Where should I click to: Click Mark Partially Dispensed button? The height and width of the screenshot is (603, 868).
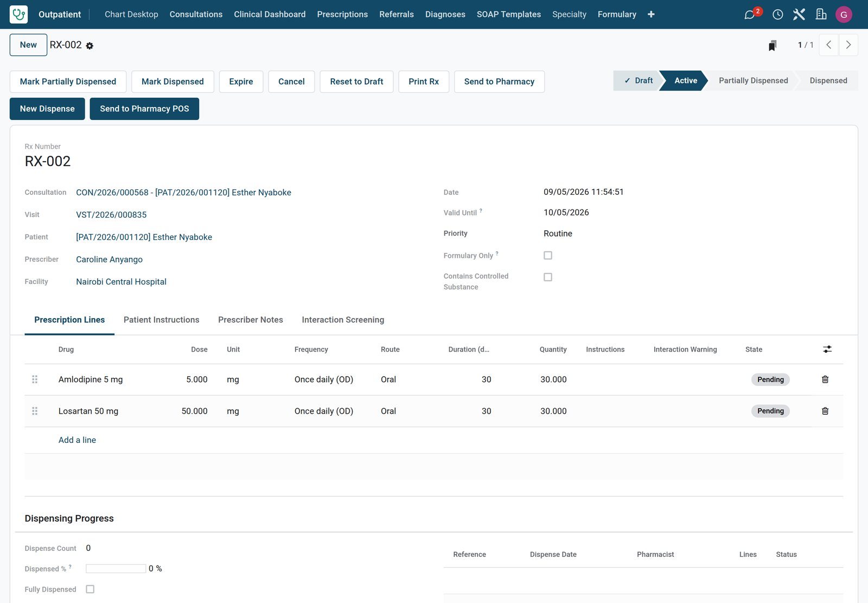click(68, 81)
